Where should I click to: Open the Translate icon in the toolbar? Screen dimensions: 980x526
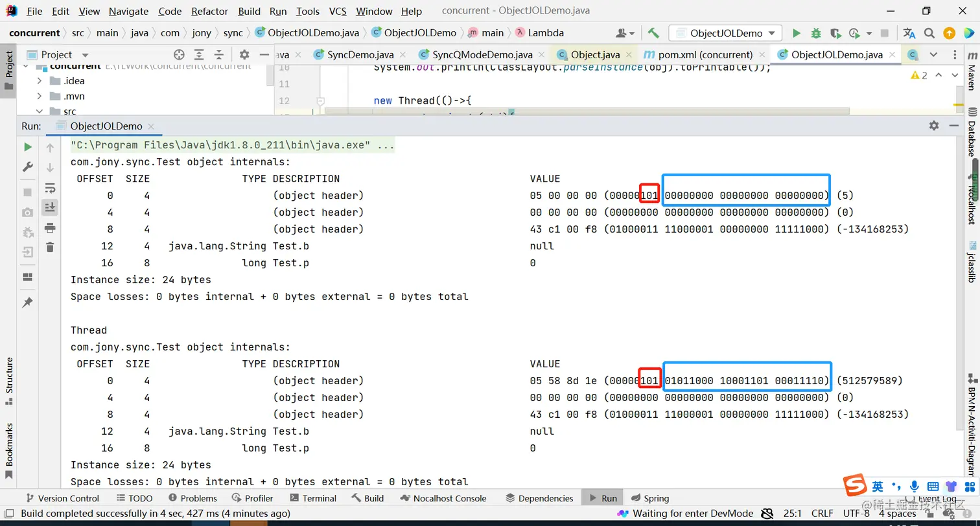pos(909,33)
